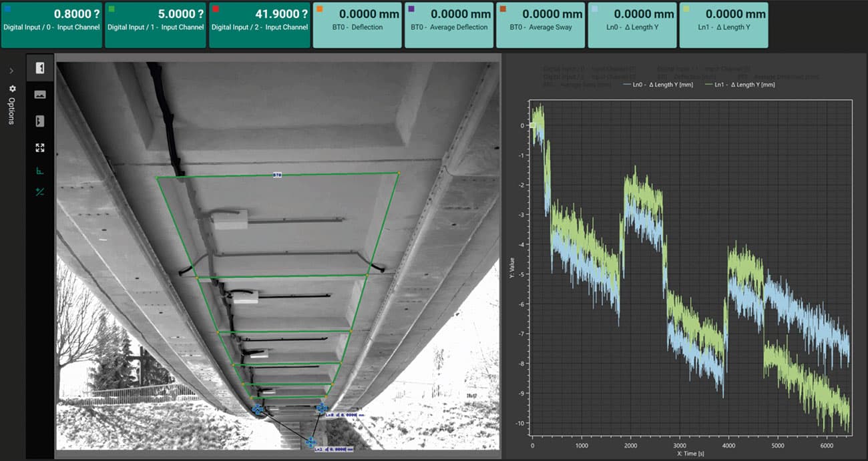Select the Digital Input / 1 channel tile
The height and width of the screenshot is (461, 868).
[x=156, y=25]
